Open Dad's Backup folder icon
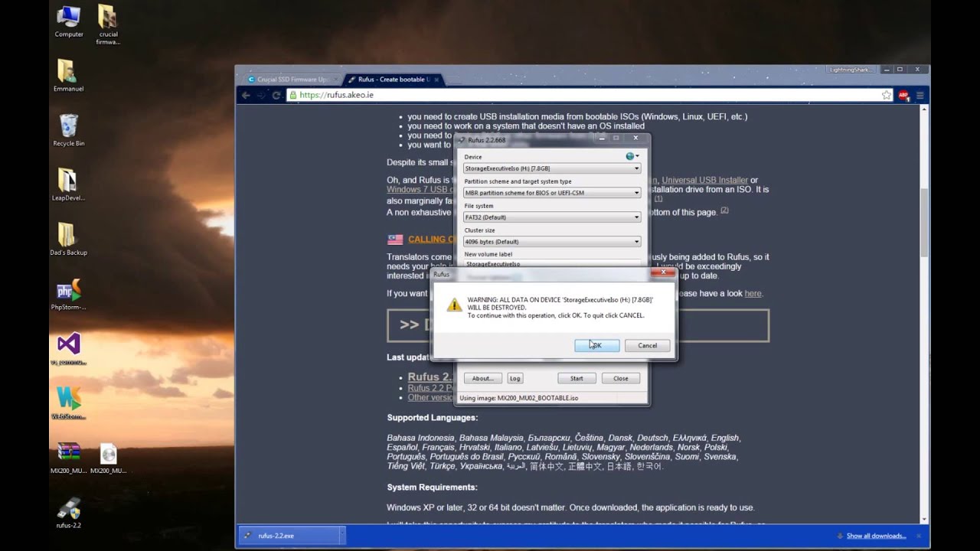Viewport: 980px width, 551px height. 69,239
